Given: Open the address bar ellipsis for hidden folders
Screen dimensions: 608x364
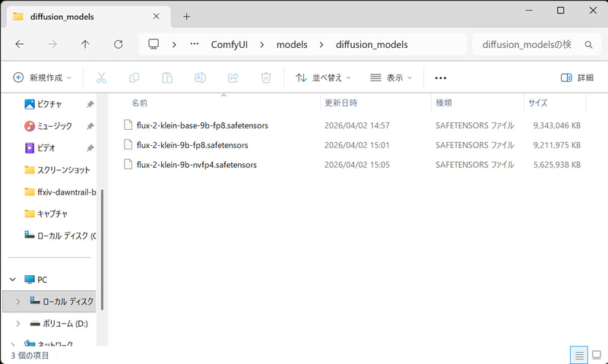Looking at the screenshot, I should [195, 44].
